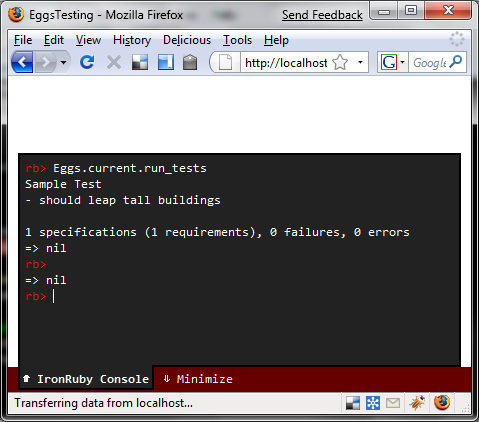Minimize the IronRuby console panel
Image resolution: width=479 pixels, height=422 pixels.
[x=198, y=379]
